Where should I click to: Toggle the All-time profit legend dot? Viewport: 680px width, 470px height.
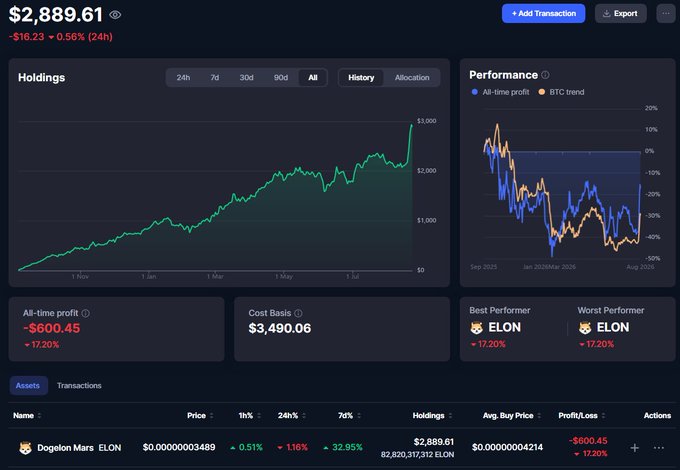(x=474, y=92)
